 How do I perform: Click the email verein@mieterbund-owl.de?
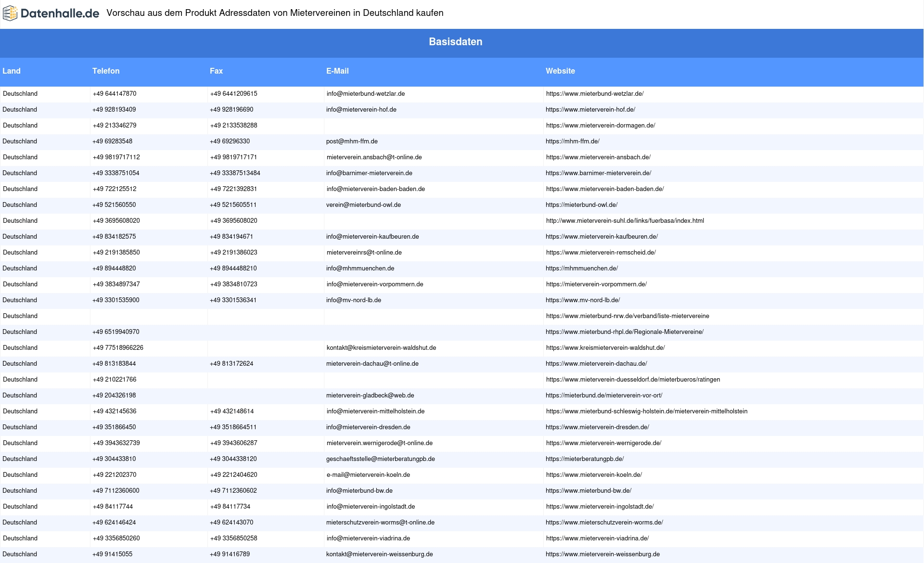pyautogui.click(x=363, y=205)
